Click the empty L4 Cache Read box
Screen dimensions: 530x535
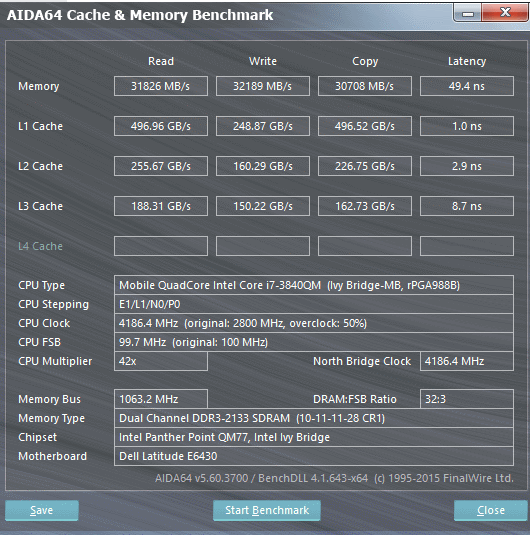click(161, 246)
